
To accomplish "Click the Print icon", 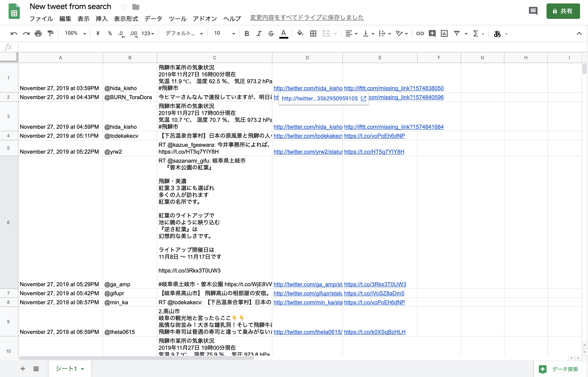I will (38, 33).
